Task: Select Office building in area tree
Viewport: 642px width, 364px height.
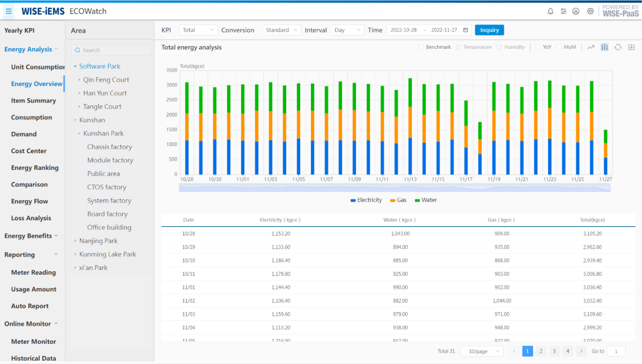Action: [x=109, y=227]
